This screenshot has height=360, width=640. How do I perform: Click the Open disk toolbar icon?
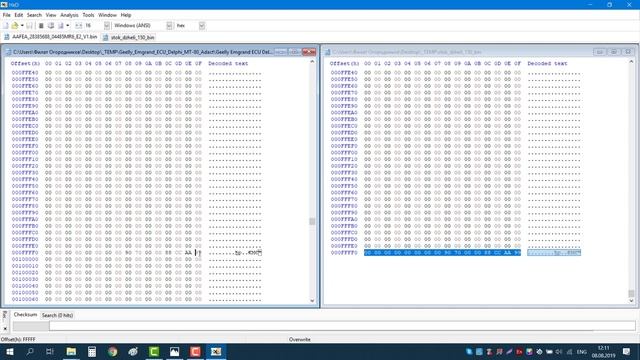51,26
